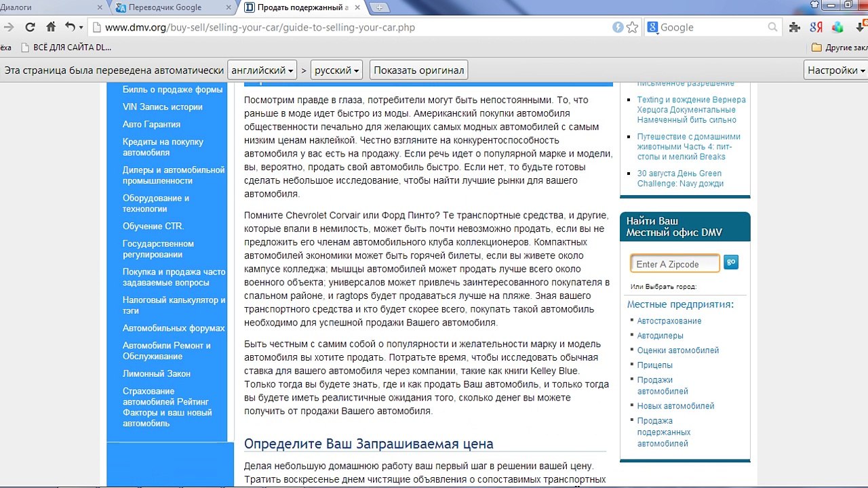The height and width of the screenshot is (488, 868).
Task: Open Оценки автомобилей link
Action: coord(677,350)
